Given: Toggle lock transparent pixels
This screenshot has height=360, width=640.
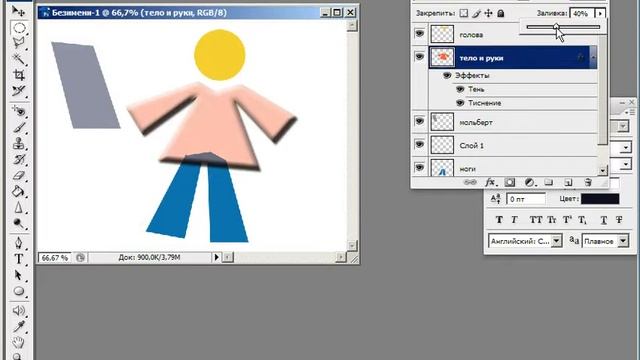Looking at the screenshot, I should point(464,13).
